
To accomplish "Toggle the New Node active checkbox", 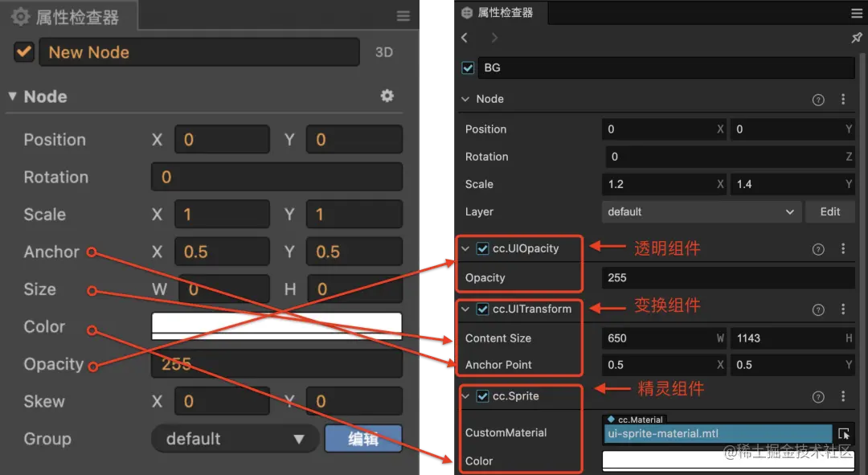I will [x=24, y=52].
